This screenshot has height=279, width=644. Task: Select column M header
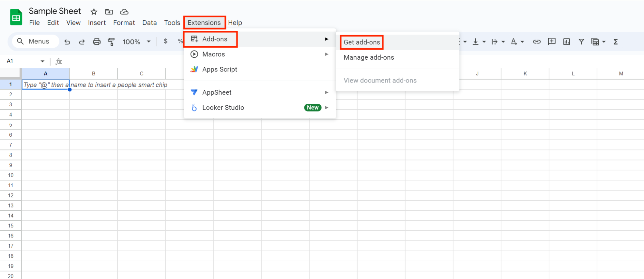621,73
